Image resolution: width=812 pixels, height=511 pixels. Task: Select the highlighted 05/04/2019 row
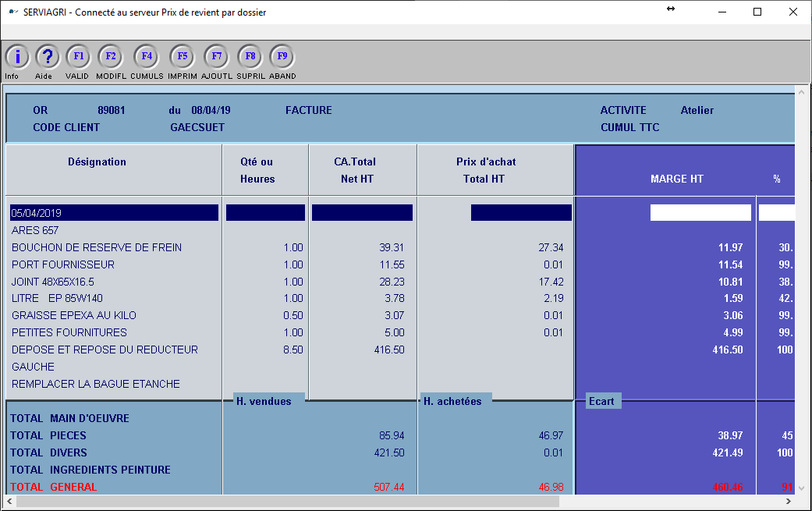pyautogui.click(x=114, y=213)
